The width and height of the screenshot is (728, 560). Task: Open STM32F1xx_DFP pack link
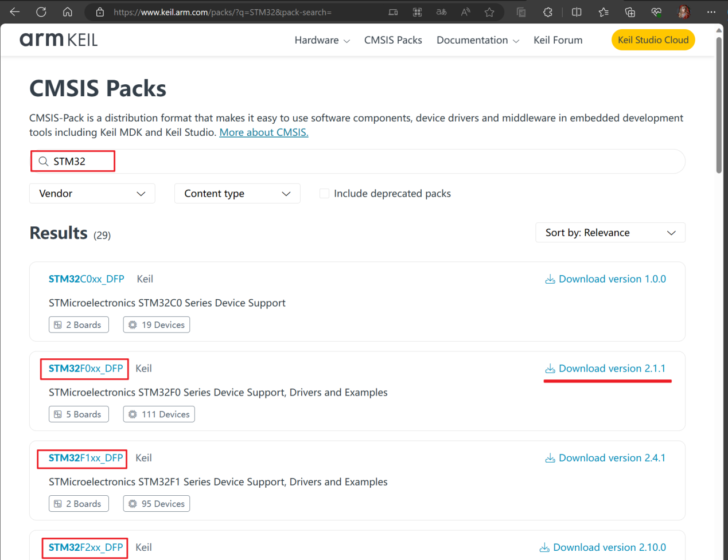[85, 458]
